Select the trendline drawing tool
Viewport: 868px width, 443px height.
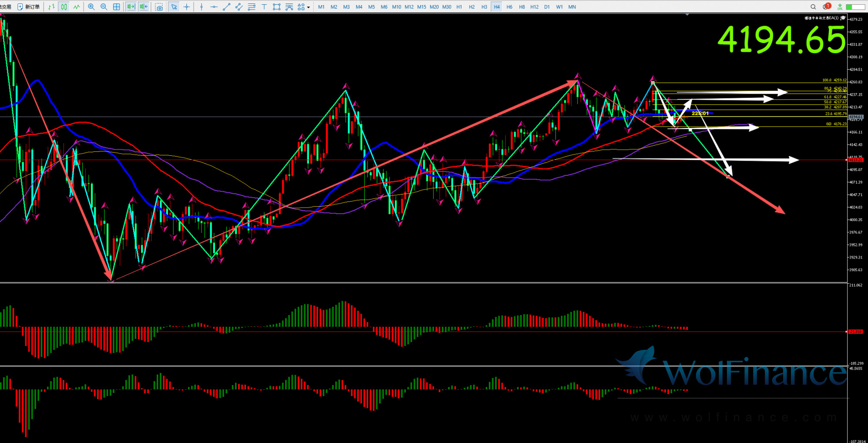[x=226, y=7]
